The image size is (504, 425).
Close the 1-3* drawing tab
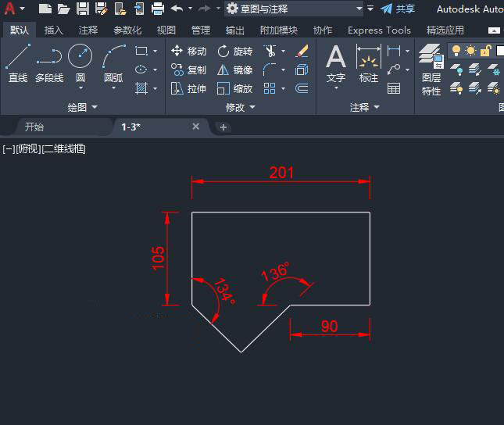pos(196,127)
